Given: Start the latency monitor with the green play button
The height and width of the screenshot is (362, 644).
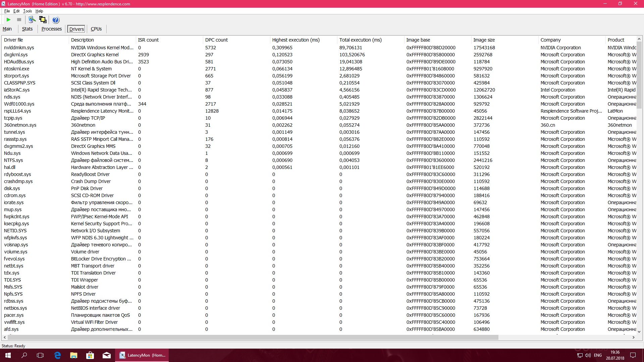Looking at the screenshot, I should (x=9, y=20).
